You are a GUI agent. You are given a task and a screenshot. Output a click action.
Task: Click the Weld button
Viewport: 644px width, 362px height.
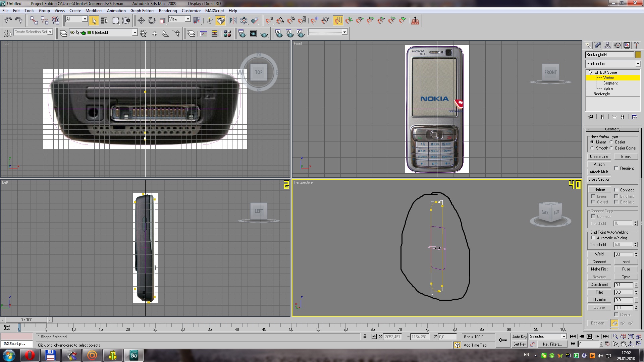coord(599,254)
